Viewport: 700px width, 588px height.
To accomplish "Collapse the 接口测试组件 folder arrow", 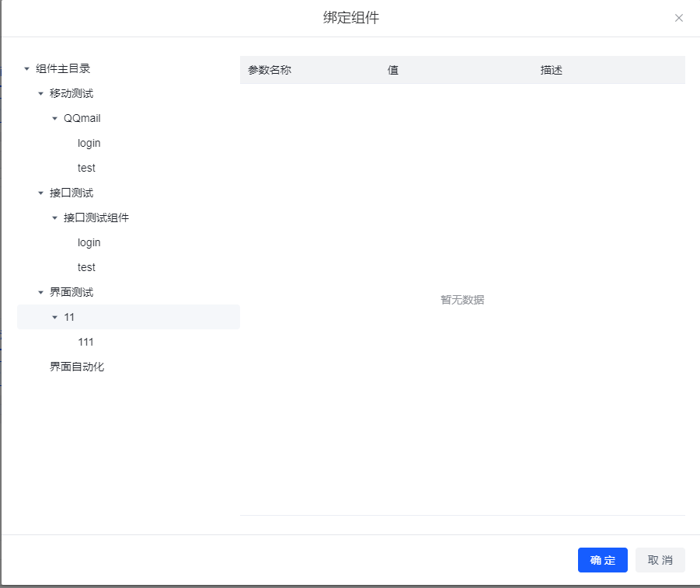I will (54, 217).
